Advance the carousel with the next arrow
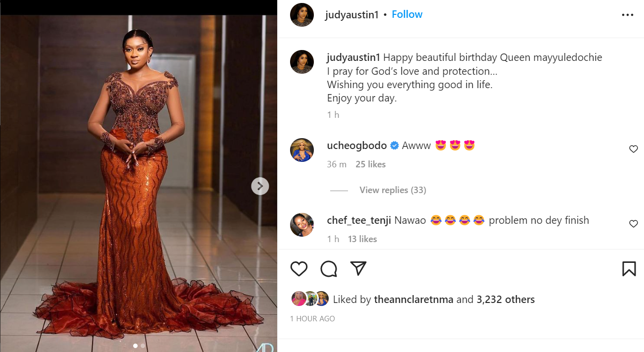Viewport: 644px width, 352px height. 260,186
